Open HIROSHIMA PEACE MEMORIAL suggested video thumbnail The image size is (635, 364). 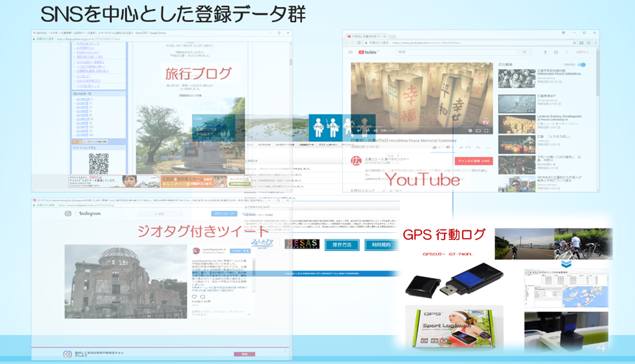(517, 79)
